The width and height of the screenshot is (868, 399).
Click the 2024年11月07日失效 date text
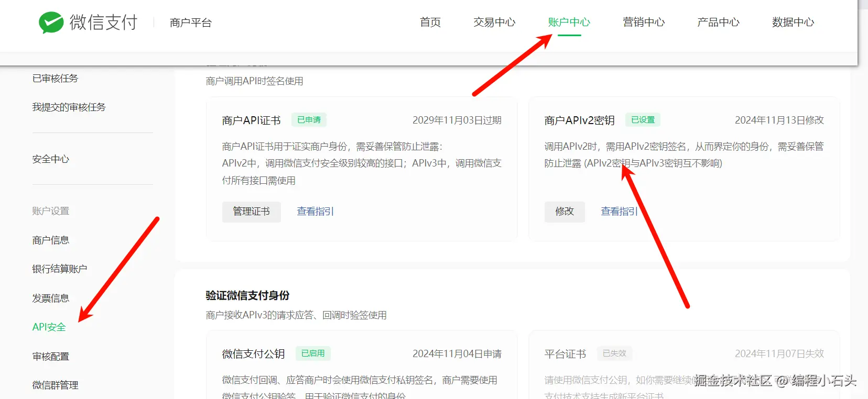tap(779, 354)
